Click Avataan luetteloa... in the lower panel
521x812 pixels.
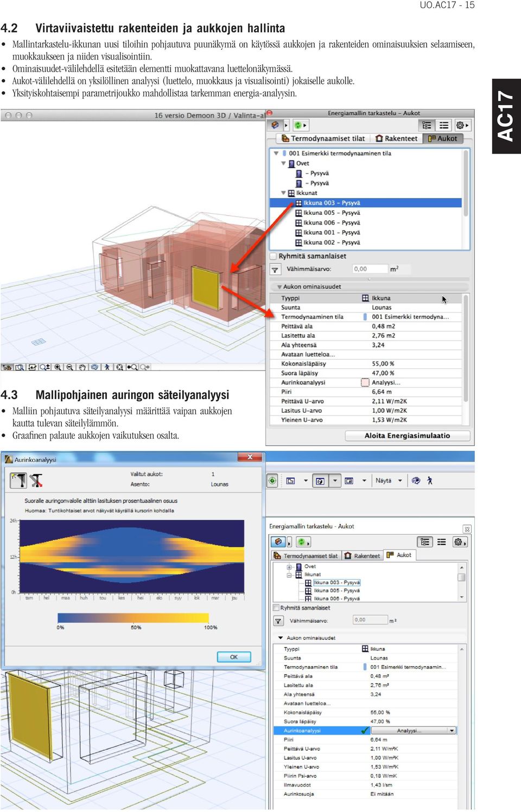pyautogui.click(x=307, y=704)
